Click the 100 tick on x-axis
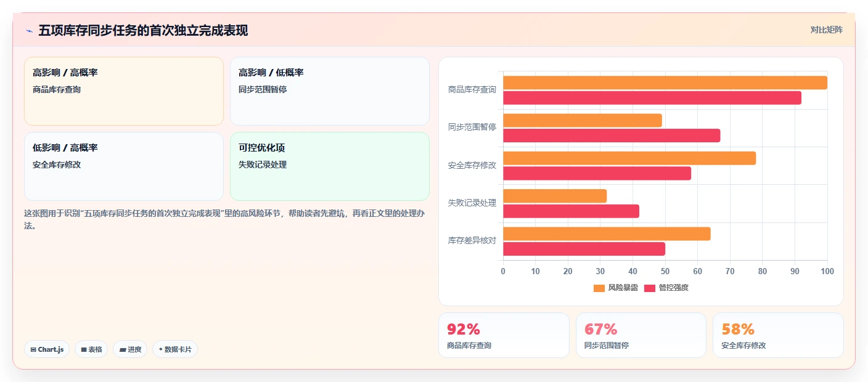 [827, 271]
